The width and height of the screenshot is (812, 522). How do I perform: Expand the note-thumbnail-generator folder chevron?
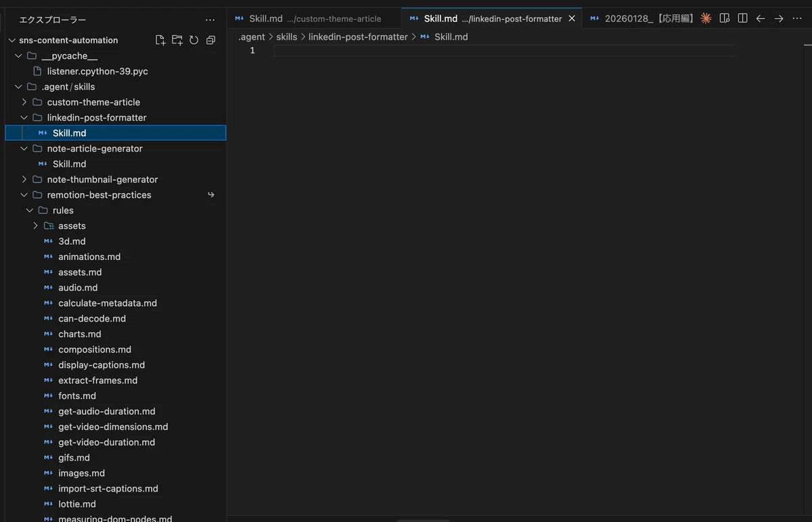click(24, 179)
